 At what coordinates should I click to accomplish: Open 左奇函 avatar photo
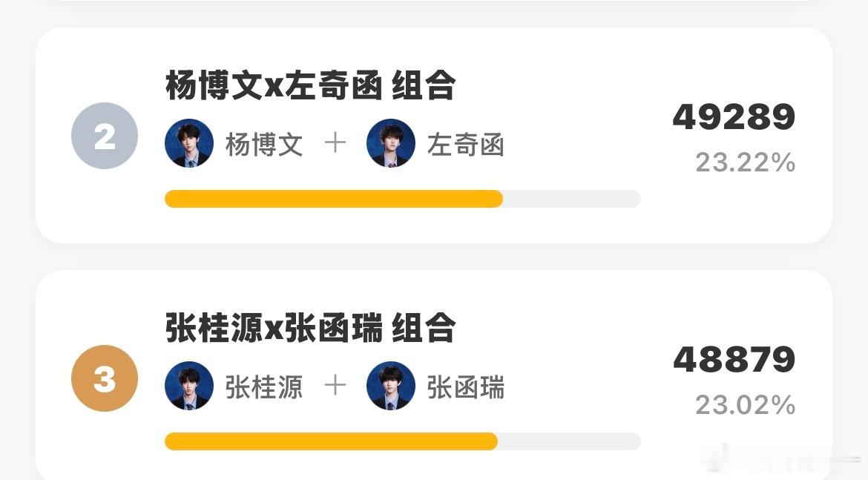(391, 143)
